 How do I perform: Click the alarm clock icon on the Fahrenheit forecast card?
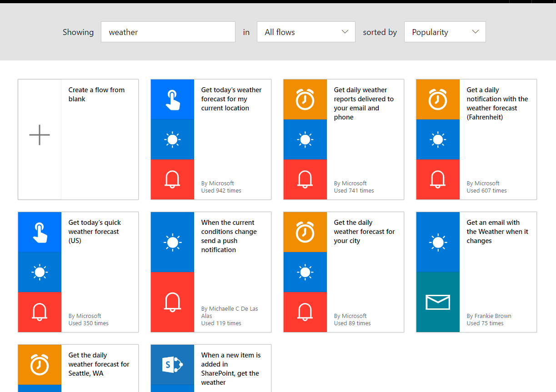coord(438,99)
